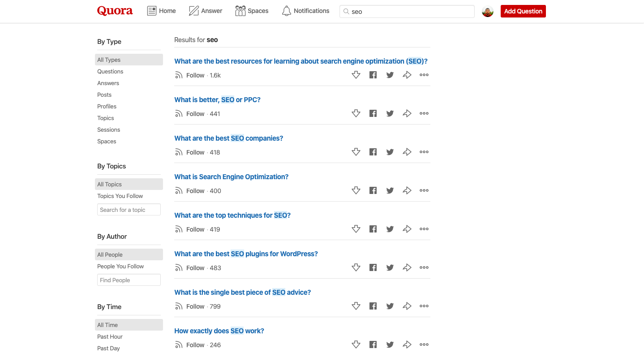
Task: Share 'What are the best SEO companies?' on Facebook
Action: [x=373, y=152]
